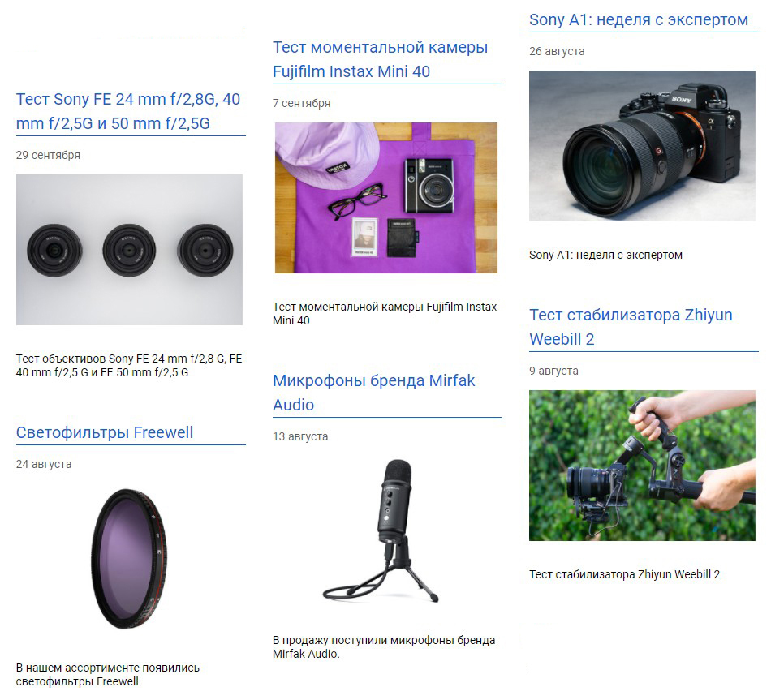Open the Sony FE 24 mm lens test headline

pyautogui.click(x=128, y=111)
